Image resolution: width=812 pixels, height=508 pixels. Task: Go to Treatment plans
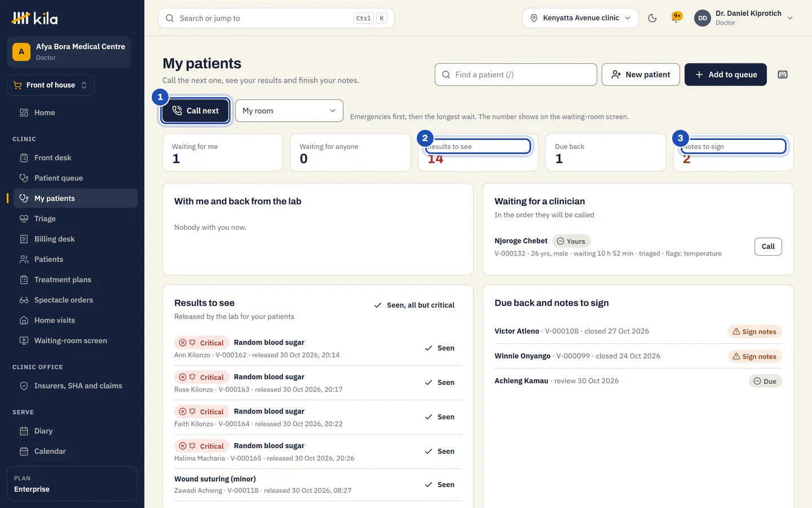coord(74,279)
